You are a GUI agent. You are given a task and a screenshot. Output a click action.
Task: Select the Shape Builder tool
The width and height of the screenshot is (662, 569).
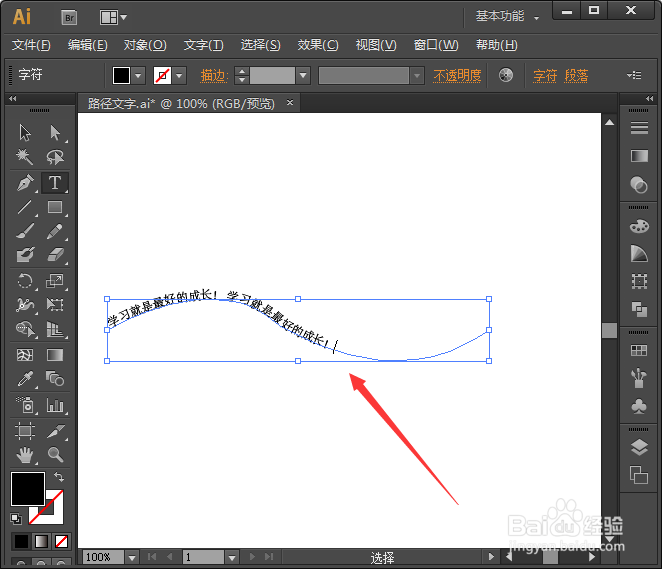(25, 329)
